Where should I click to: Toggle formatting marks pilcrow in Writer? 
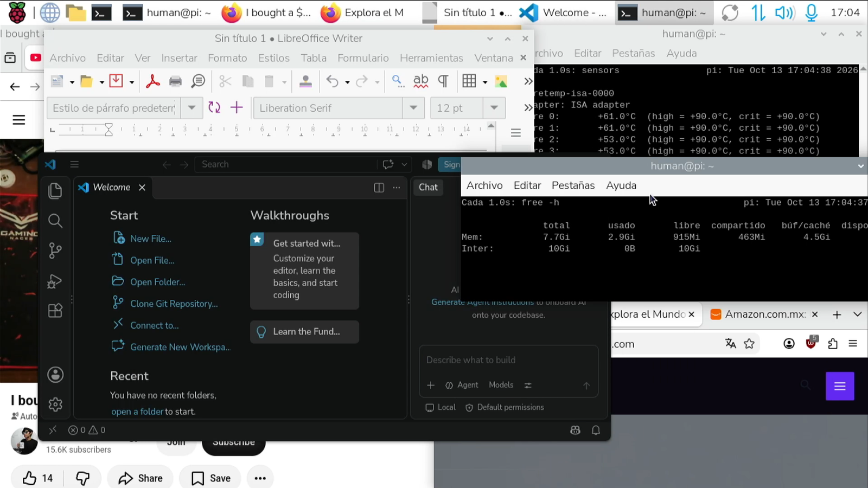443,81
